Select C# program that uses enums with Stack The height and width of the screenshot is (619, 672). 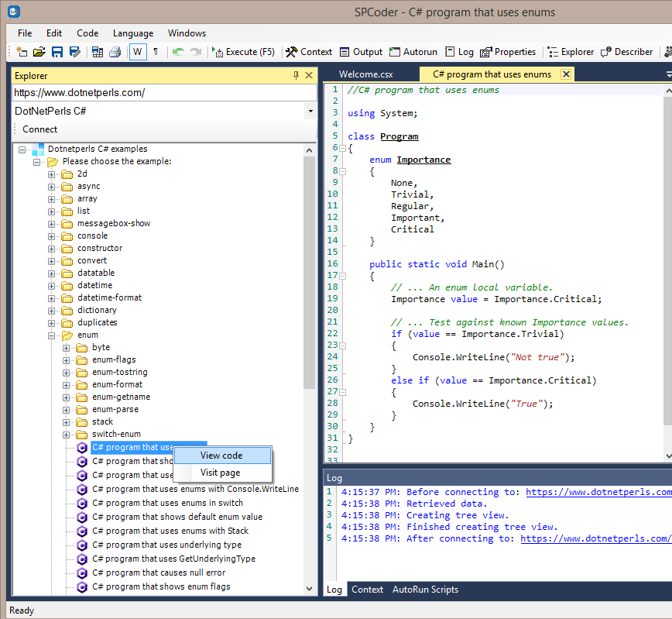[170, 531]
